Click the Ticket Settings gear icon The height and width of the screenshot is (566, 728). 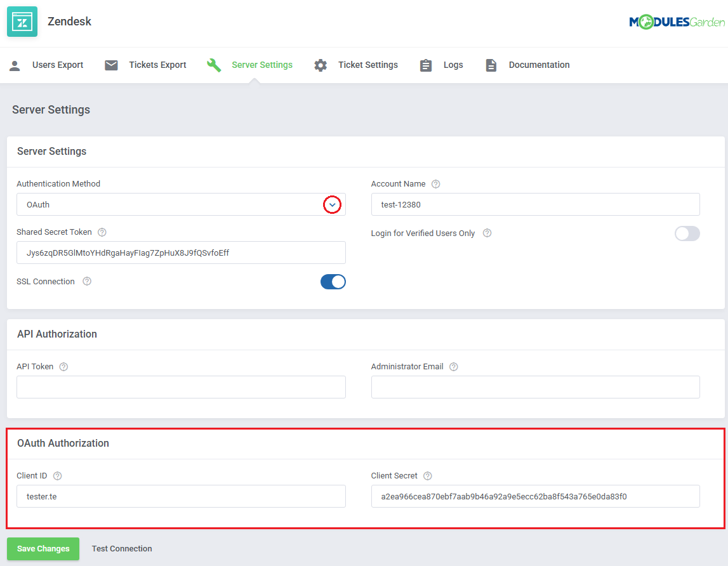click(321, 65)
